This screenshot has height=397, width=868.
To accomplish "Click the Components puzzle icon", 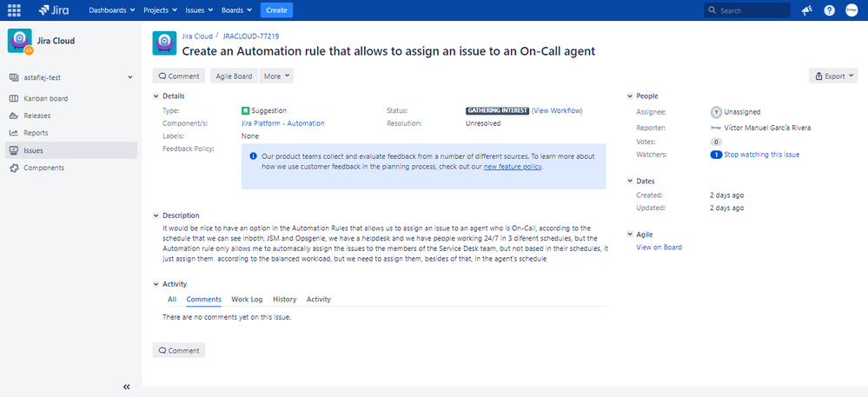I will point(14,168).
